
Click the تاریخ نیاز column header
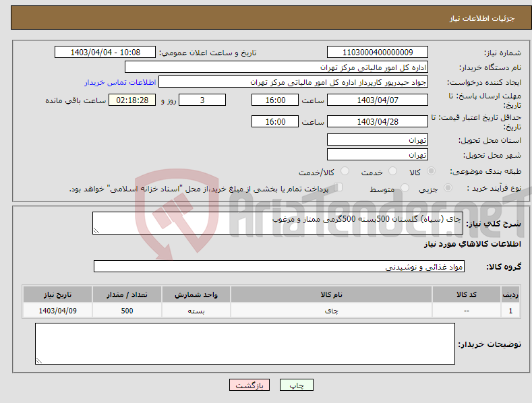58,294
